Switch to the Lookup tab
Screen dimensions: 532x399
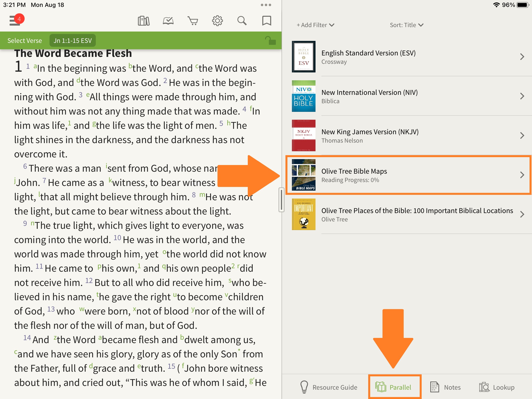click(x=497, y=387)
